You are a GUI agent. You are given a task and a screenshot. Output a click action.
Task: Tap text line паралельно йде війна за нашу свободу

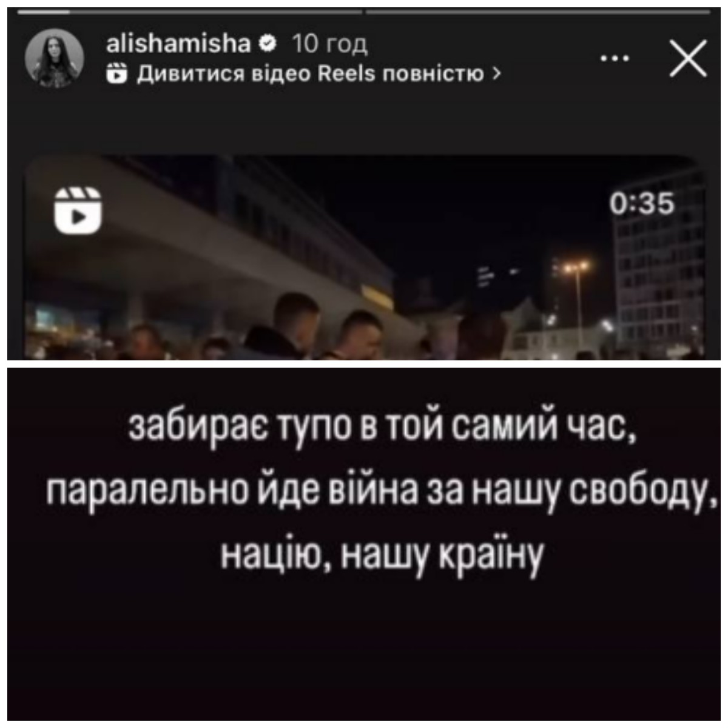pos(381,490)
